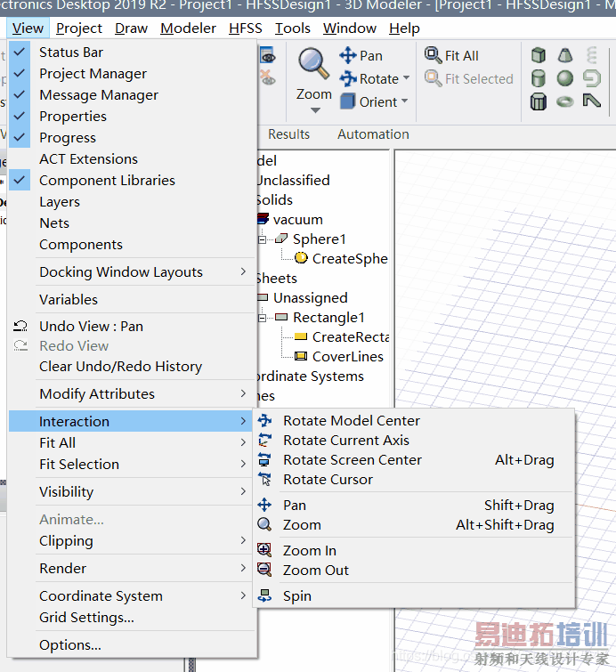Screen dimensions: 616x672
Task: Expand the Modify Attributes submenu
Action: pos(133,394)
